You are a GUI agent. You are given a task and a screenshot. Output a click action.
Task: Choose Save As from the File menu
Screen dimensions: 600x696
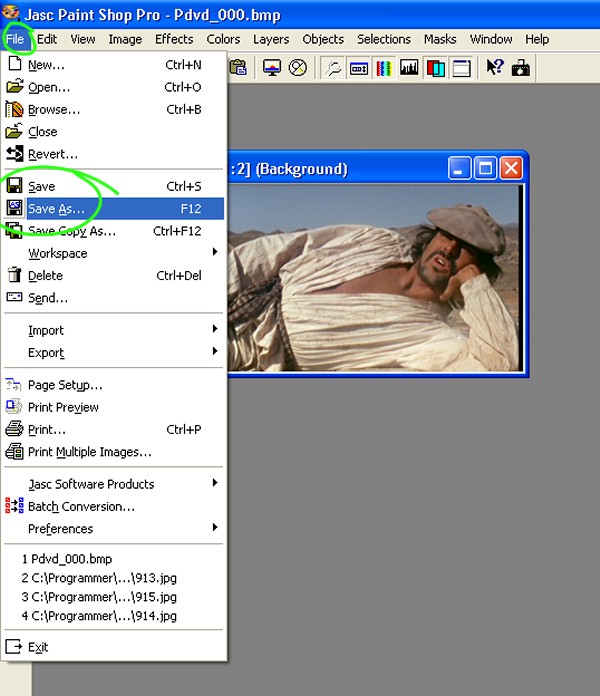pos(56,209)
